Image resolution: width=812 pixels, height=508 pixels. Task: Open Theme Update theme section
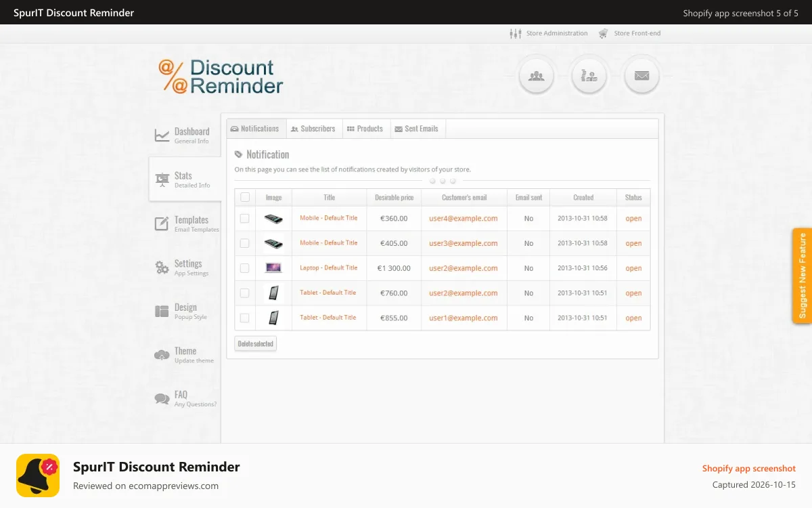click(x=185, y=355)
